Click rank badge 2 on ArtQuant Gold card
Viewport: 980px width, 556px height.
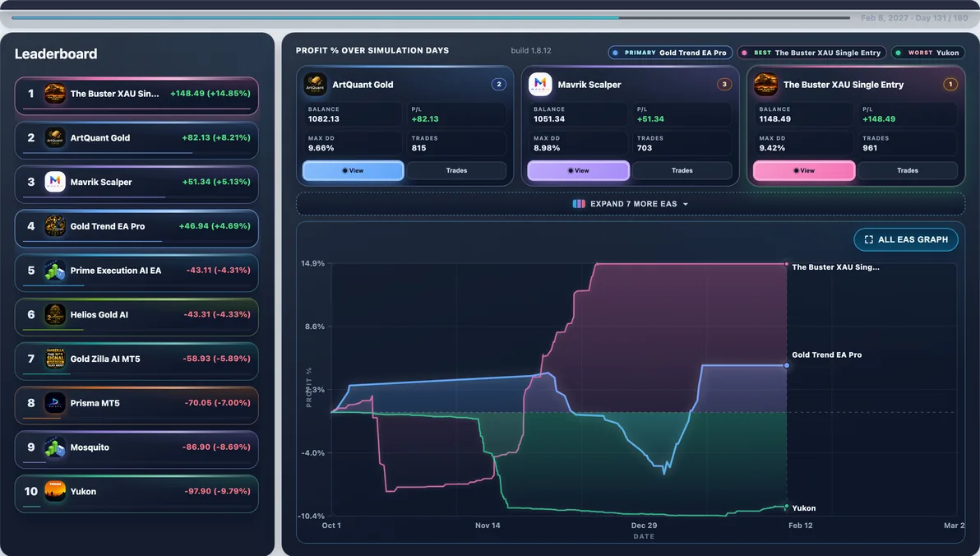point(499,84)
